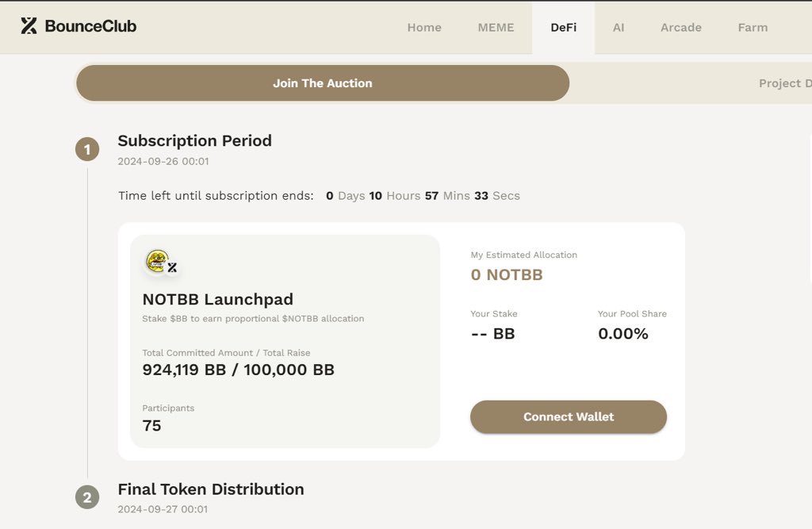Click the step 1 circle marker
The image size is (812, 529).
click(87, 149)
